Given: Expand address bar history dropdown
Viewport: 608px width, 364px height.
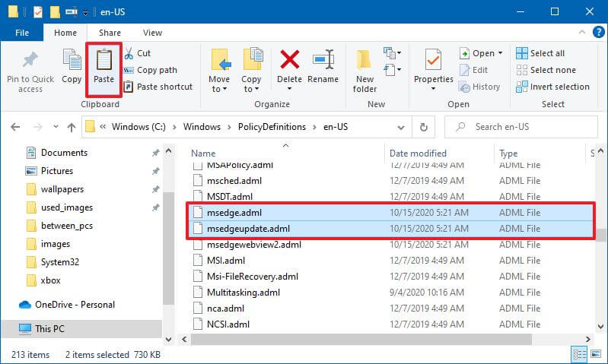Looking at the screenshot, I should coord(401,127).
